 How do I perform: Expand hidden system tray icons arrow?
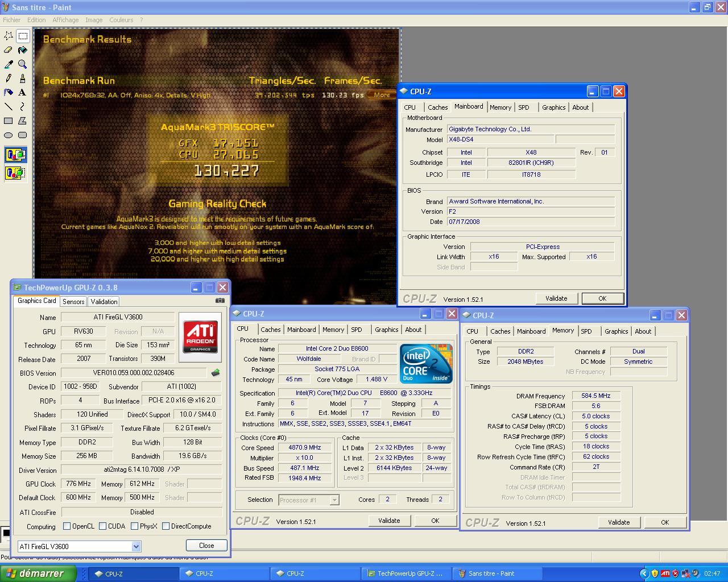click(644, 573)
